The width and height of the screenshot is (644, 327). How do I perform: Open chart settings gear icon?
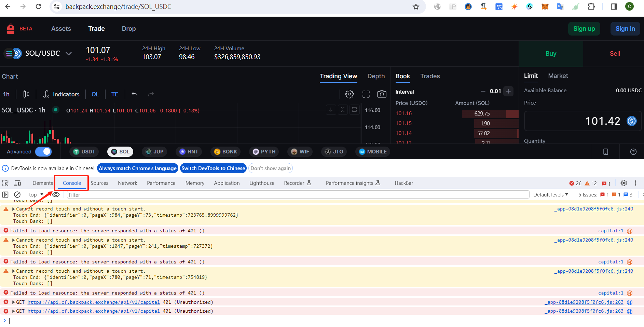tap(350, 94)
